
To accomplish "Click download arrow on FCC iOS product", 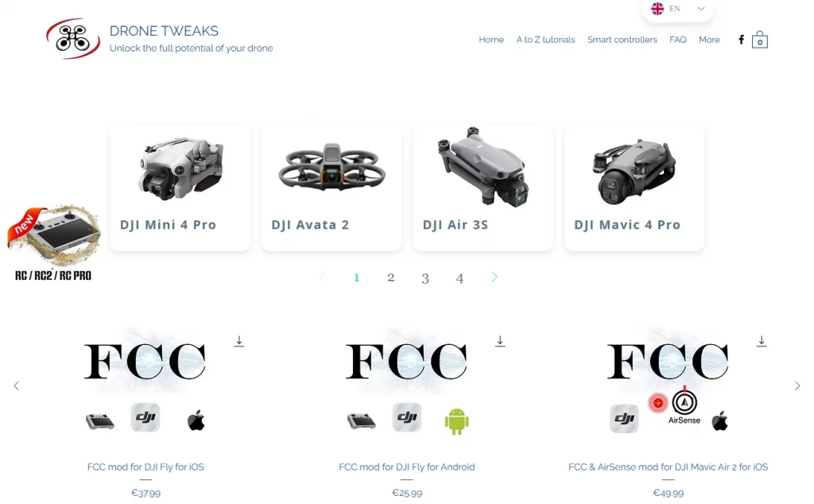I will pyautogui.click(x=238, y=341).
